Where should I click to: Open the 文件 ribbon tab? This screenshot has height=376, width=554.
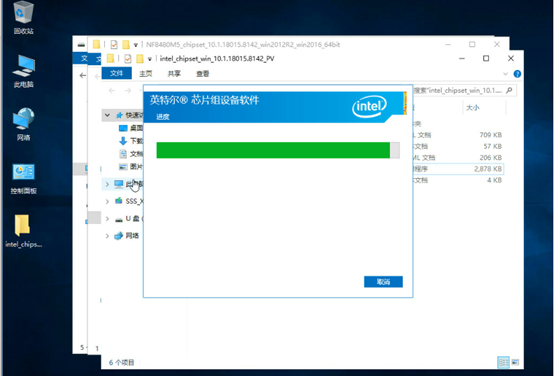117,73
